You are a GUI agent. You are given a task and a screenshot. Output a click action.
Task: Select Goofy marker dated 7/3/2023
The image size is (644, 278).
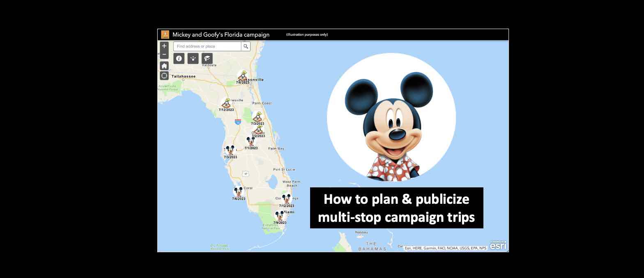coord(258,117)
